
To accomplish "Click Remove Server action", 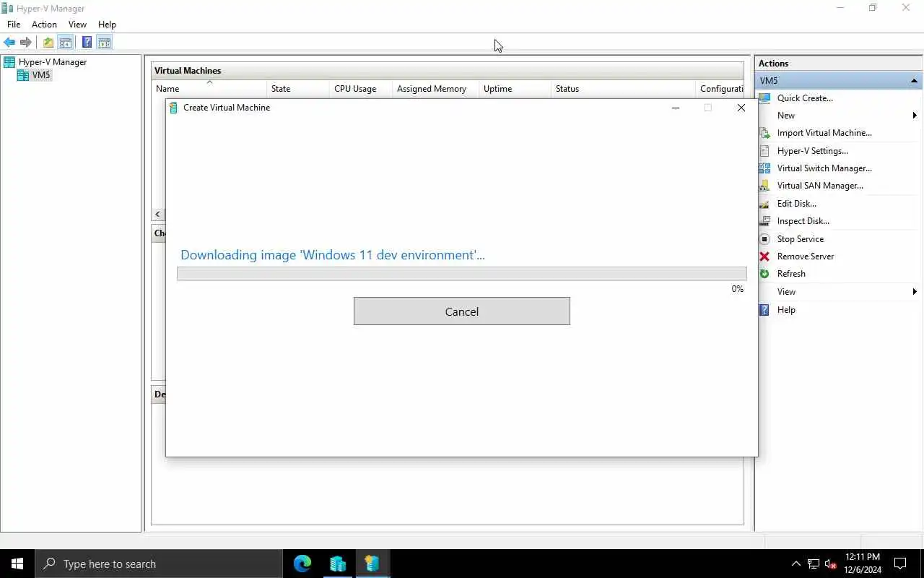I will click(806, 256).
